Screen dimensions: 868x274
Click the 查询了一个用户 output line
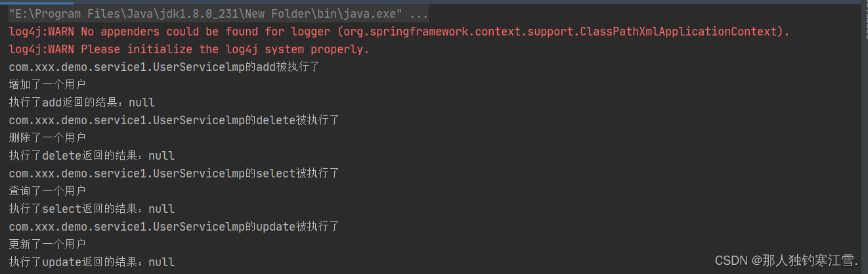pyautogui.click(x=47, y=191)
